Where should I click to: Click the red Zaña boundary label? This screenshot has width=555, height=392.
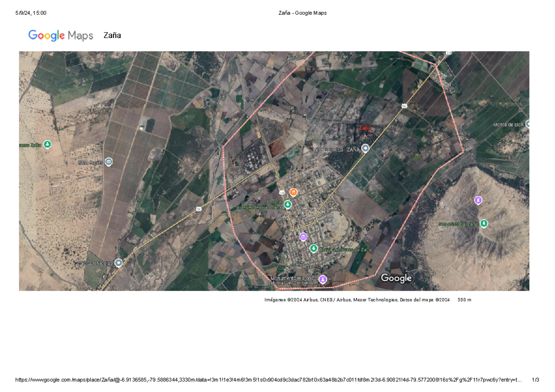[364, 128]
